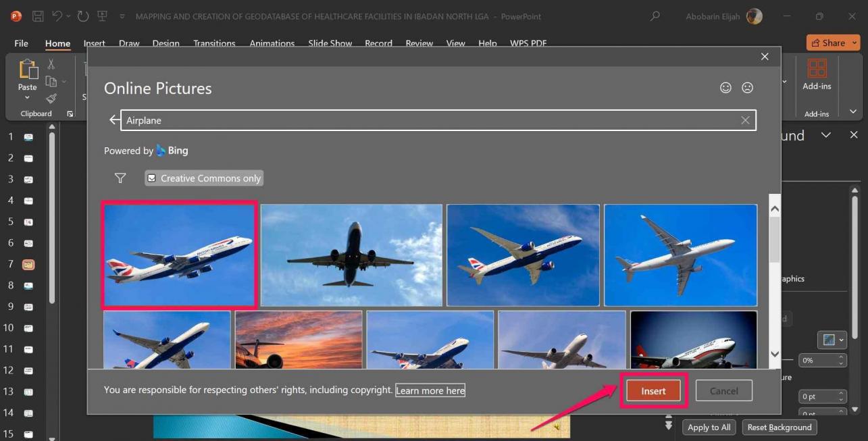This screenshot has height=441, width=868.
Task: Toggle Creative Commons only checkbox
Action: click(152, 178)
